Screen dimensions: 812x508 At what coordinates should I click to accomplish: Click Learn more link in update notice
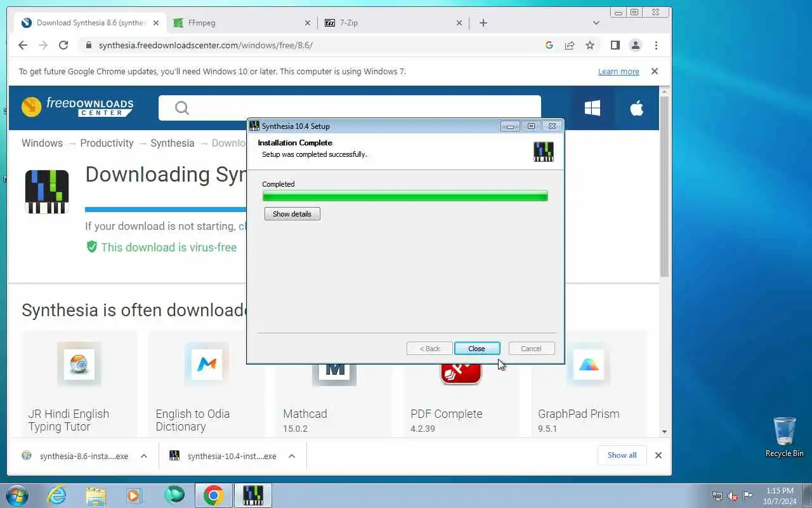pyautogui.click(x=619, y=72)
